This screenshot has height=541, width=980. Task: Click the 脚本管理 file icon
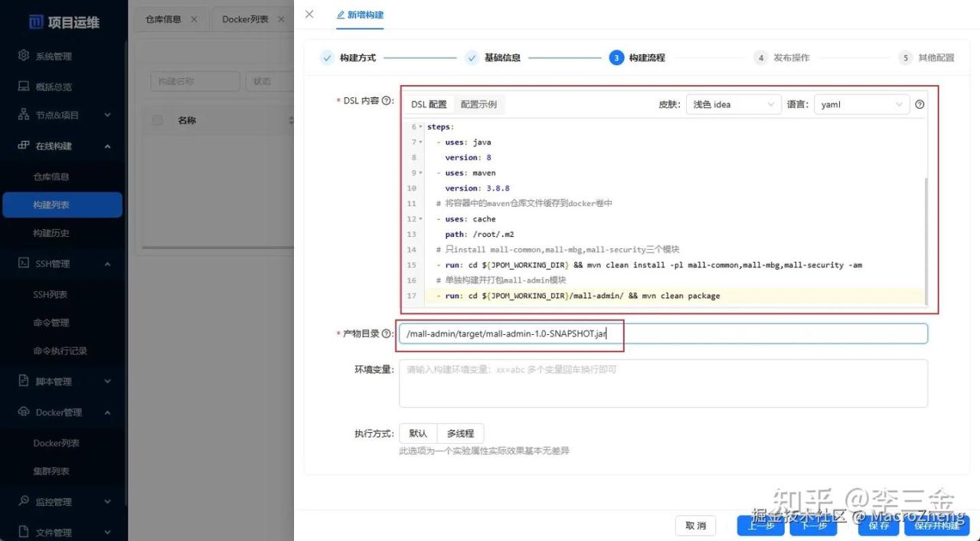pos(24,381)
